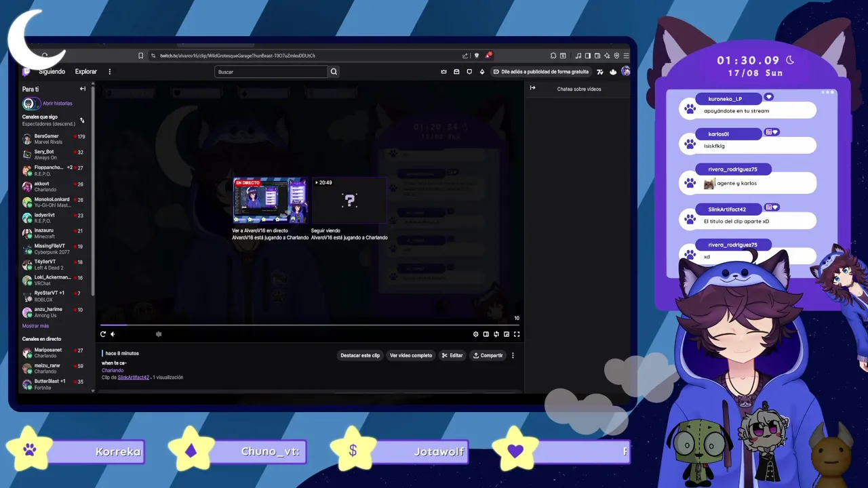
Task: Open the Leo AI sparkle icon
Action: [x=607, y=56]
